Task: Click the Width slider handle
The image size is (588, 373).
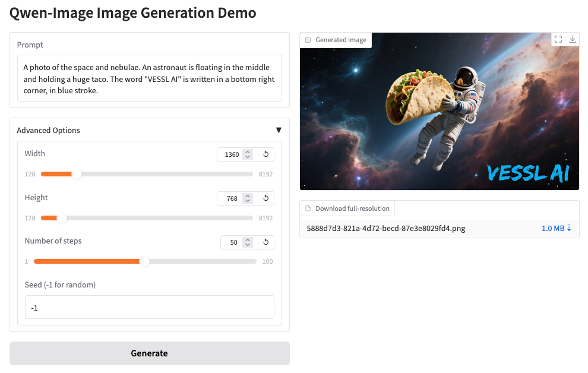Action: point(77,174)
